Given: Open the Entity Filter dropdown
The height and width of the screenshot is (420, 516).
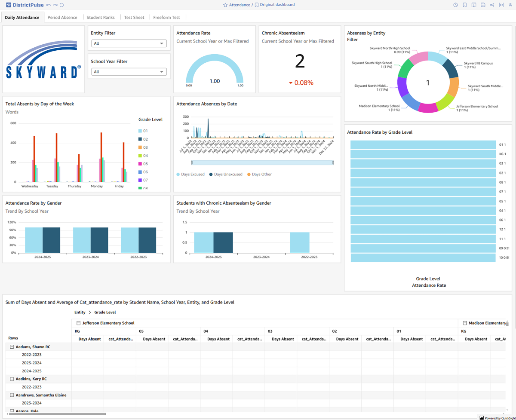Looking at the screenshot, I should point(129,43).
